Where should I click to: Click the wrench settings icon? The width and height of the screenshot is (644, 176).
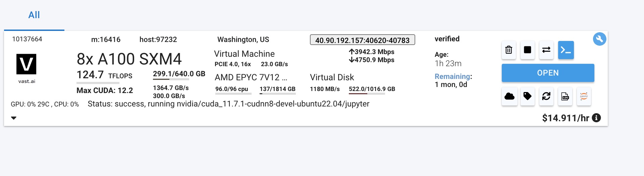point(600,39)
